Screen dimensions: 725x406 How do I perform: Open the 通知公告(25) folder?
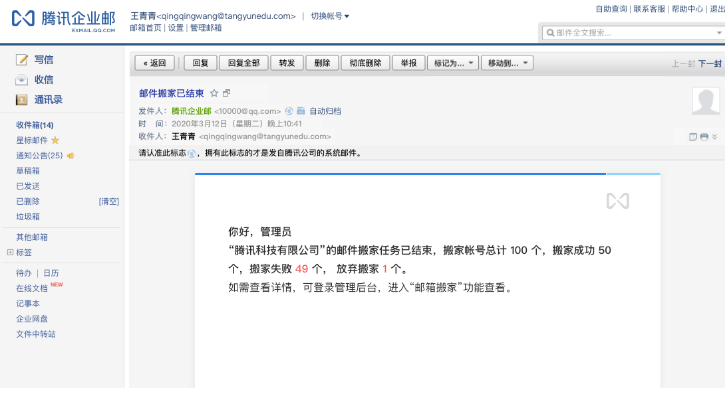coord(39,155)
